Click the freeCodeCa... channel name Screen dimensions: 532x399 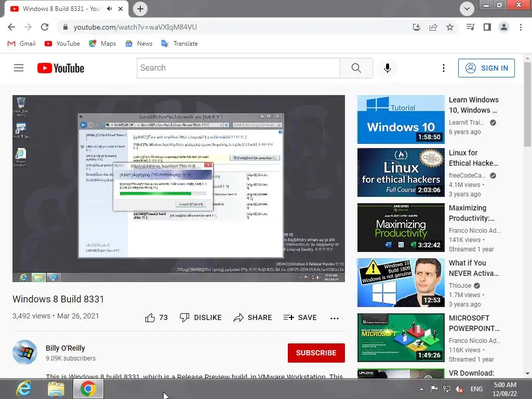tap(467, 176)
